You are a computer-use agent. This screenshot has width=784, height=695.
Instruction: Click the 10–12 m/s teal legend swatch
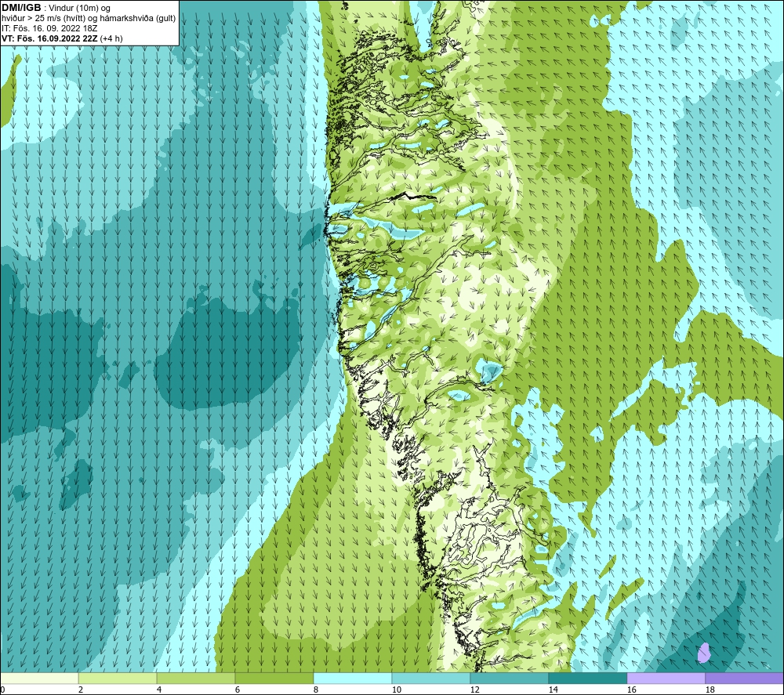tap(431, 679)
